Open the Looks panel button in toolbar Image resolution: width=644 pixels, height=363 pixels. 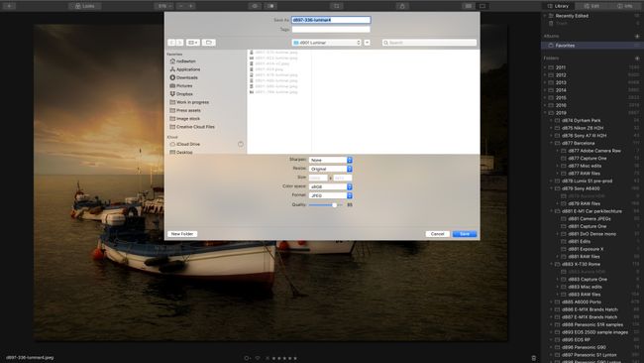point(85,6)
